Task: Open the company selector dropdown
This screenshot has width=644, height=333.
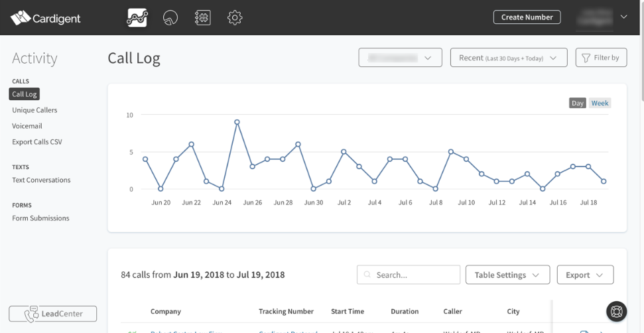Action: point(400,58)
